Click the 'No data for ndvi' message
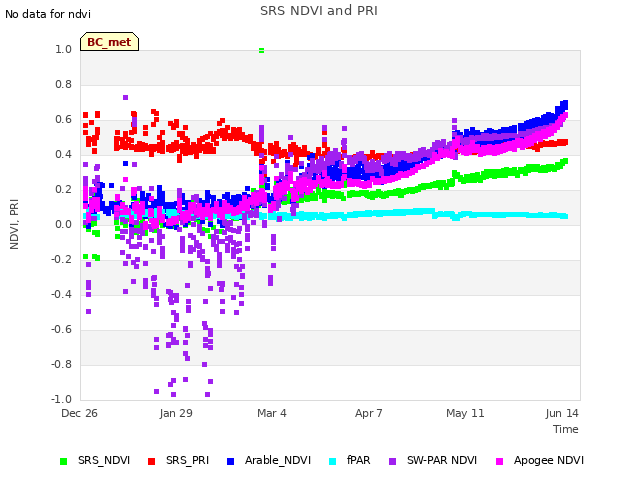 [48, 14]
